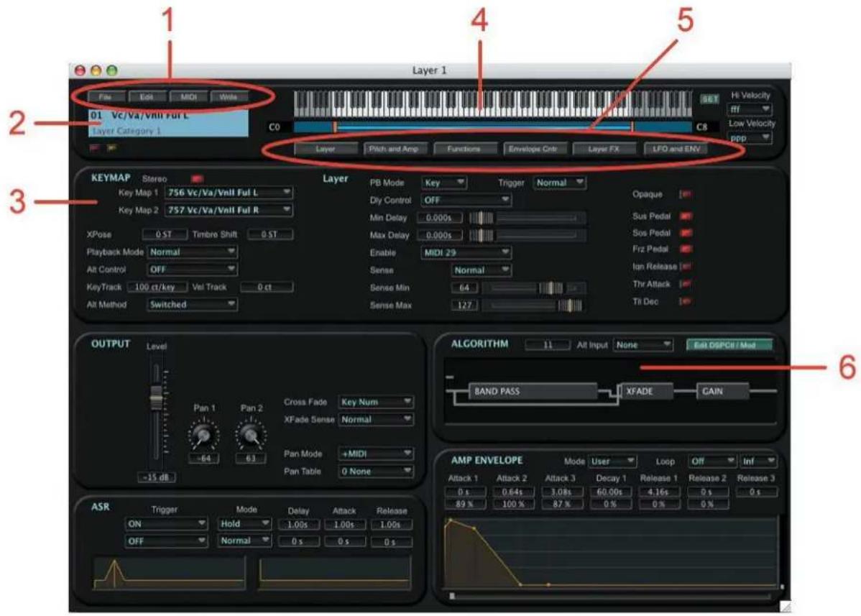This screenshot has width=861, height=616.
Task: Select the XFADE algorithm block
Action: point(646,392)
